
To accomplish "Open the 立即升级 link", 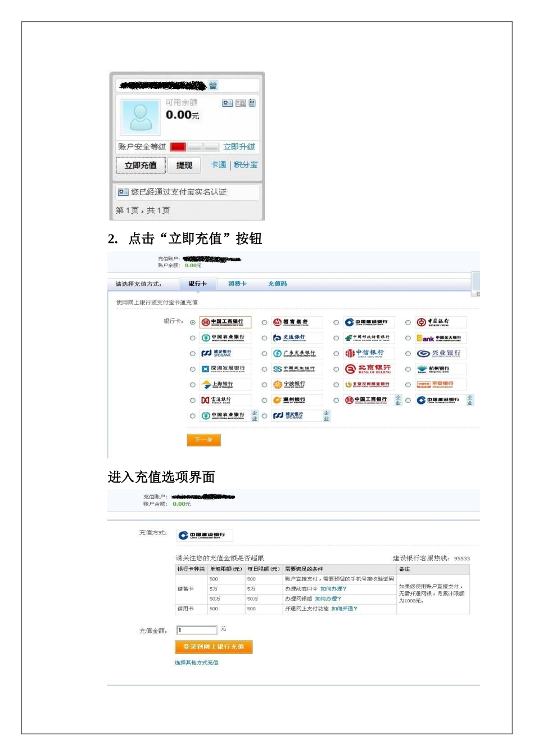I will pos(239,147).
